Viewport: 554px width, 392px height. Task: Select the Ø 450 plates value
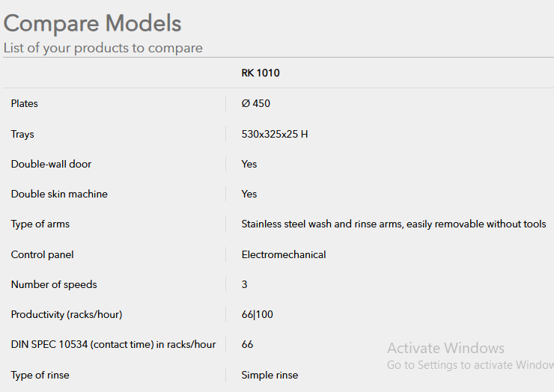256,103
